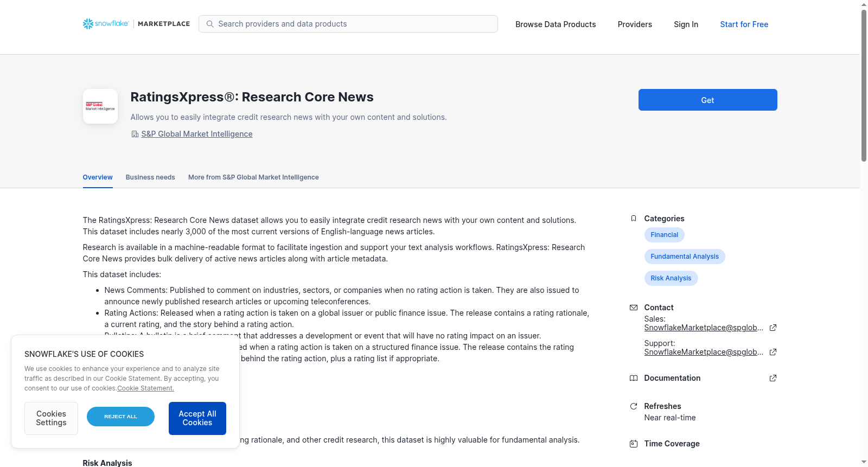
Task: Click the scrollbar down arrow
Action: pos(864,462)
